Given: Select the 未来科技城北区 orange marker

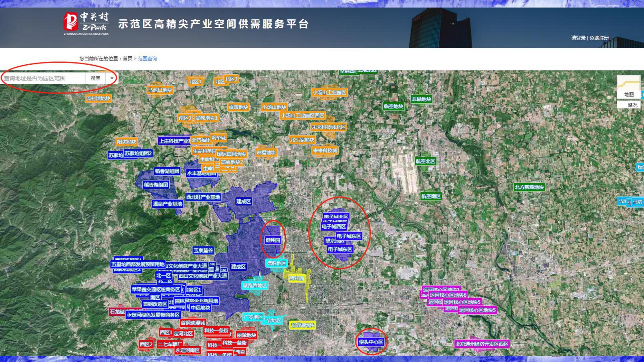Looking at the screenshot, I should pyautogui.click(x=328, y=127).
